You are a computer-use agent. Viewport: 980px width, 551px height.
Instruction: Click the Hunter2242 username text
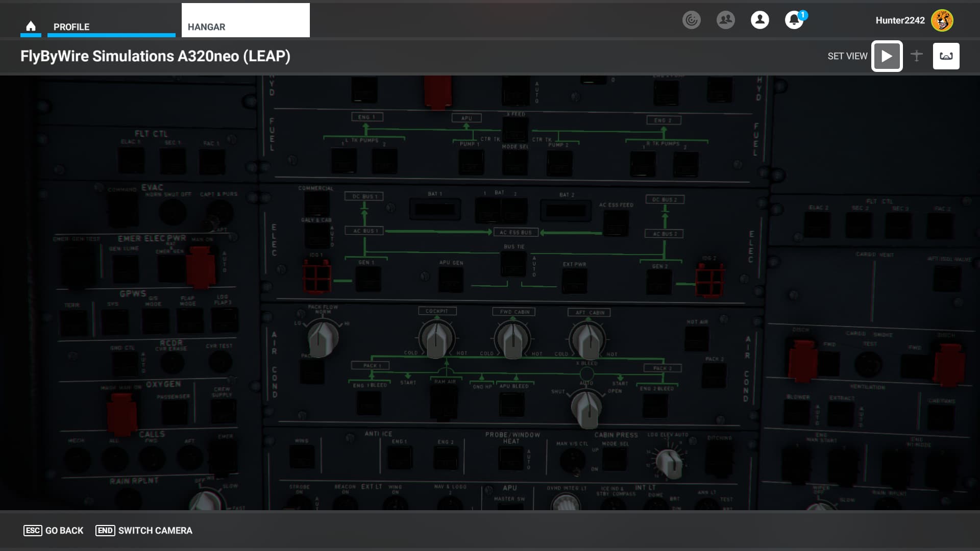pyautogui.click(x=900, y=20)
